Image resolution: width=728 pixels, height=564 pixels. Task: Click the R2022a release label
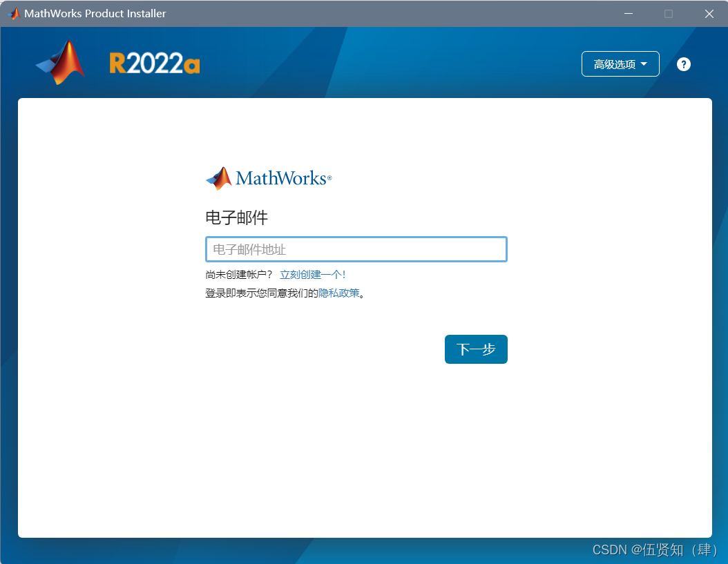click(155, 64)
